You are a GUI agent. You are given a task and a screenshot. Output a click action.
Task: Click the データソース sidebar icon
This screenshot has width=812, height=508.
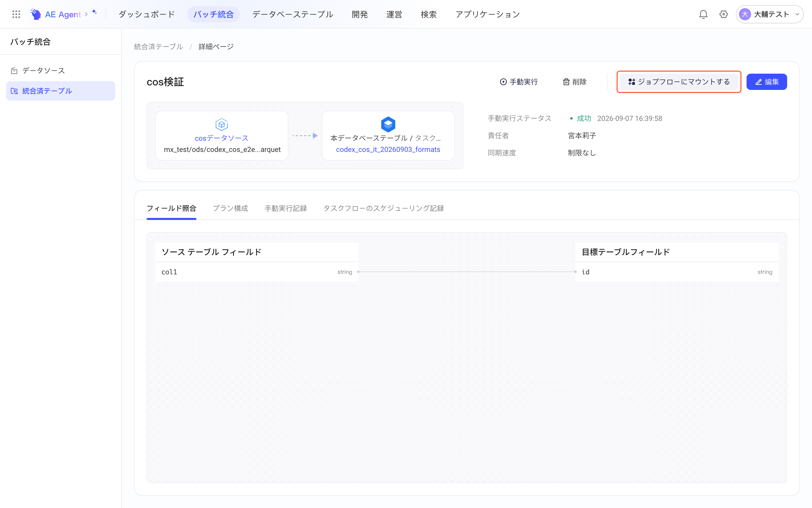coord(14,71)
